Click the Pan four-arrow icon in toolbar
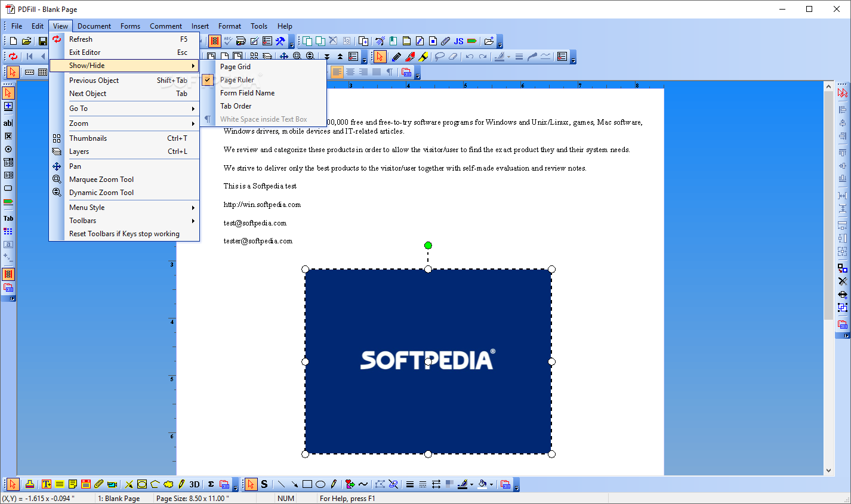 (x=284, y=57)
